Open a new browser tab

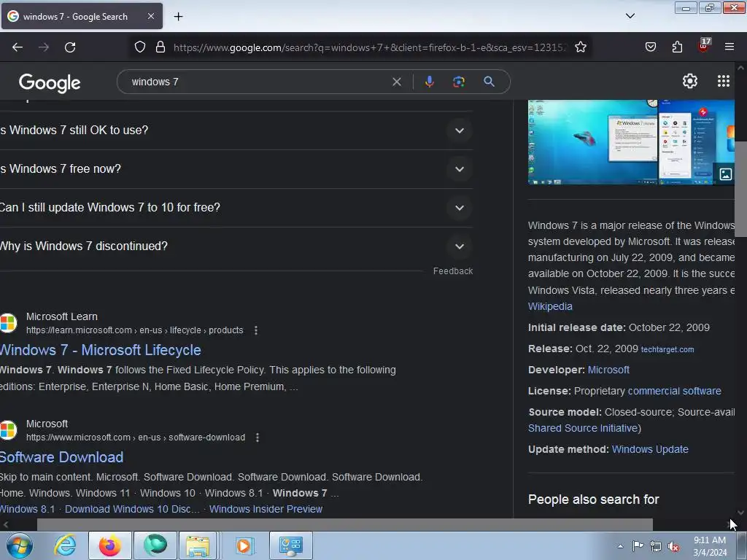pyautogui.click(x=178, y=17)
